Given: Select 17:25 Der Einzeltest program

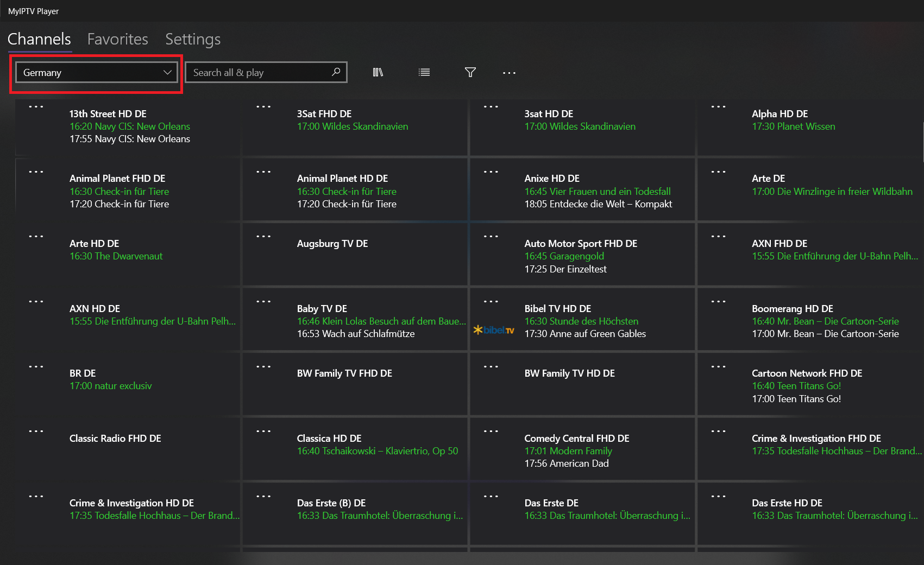Looking at the screenshot, I should [565, 269].
